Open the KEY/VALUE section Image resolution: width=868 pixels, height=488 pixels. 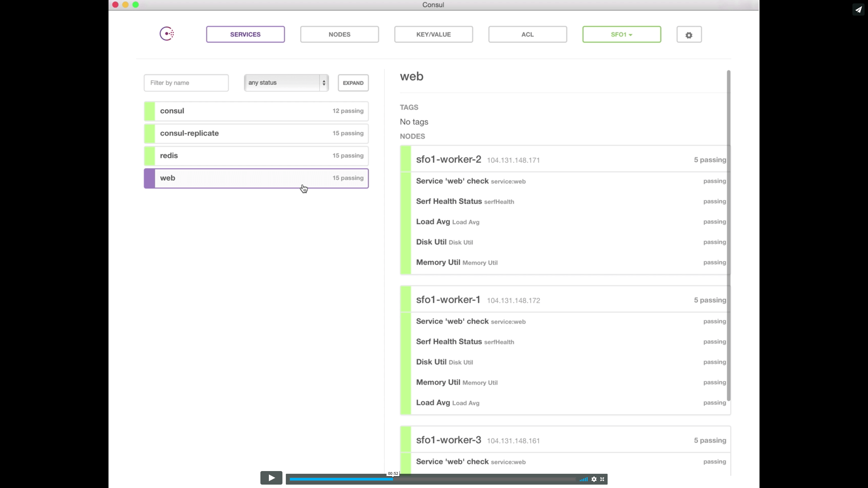coord(433,34)
